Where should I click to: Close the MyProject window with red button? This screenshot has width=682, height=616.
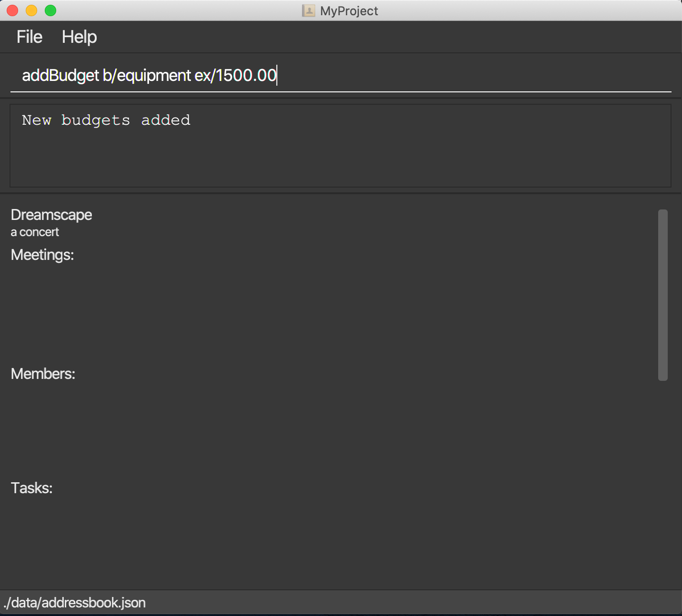click(x=12, y=10)
